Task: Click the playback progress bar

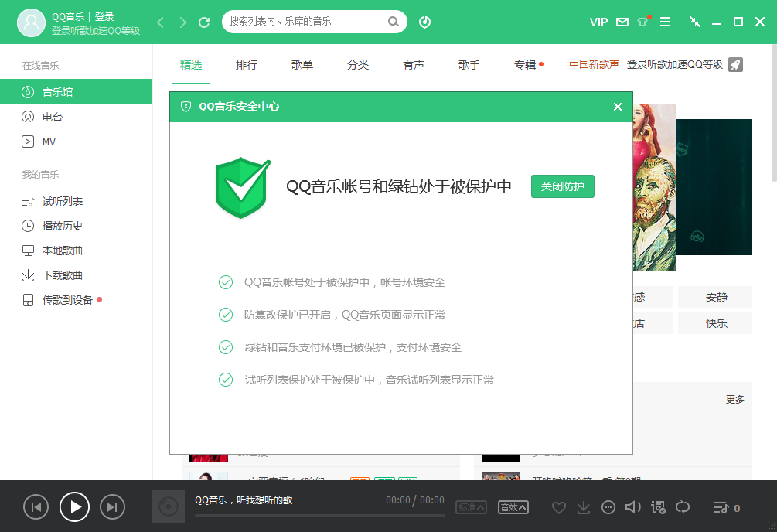Action: click(319, 515)
